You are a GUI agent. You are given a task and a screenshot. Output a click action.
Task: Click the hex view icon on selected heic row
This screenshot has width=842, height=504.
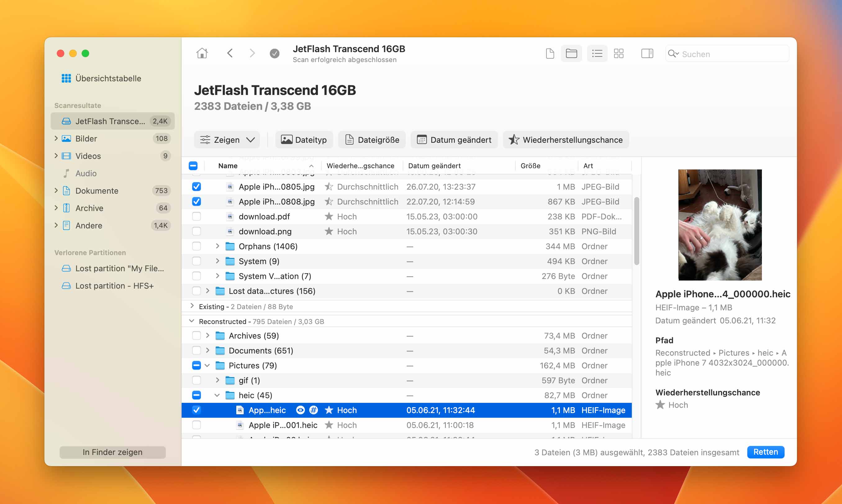point(314,410)
